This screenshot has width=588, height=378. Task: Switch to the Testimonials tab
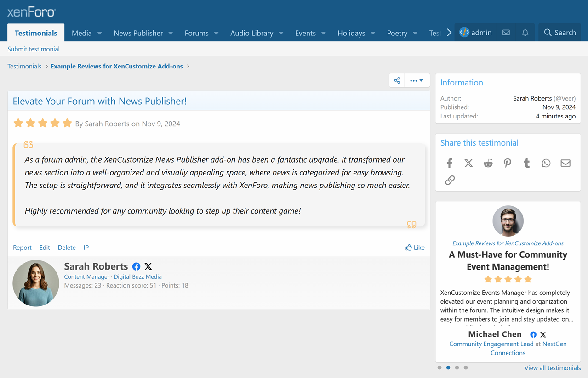coord(35,33)
